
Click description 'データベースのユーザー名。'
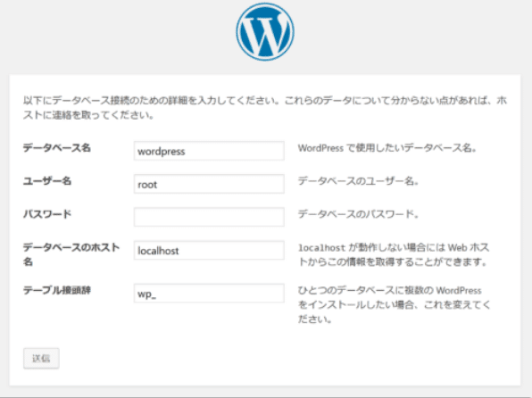358,181
